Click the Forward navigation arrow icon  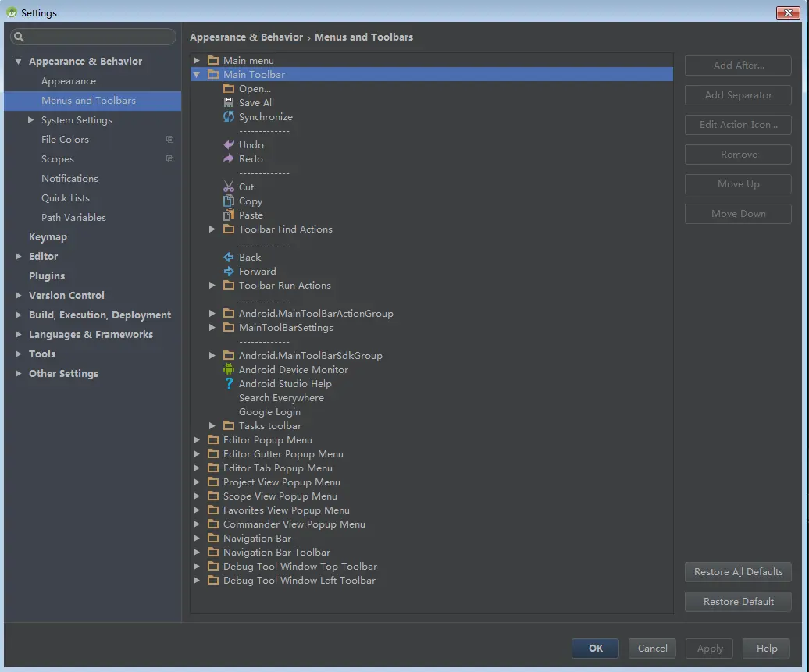coord(229,271)
